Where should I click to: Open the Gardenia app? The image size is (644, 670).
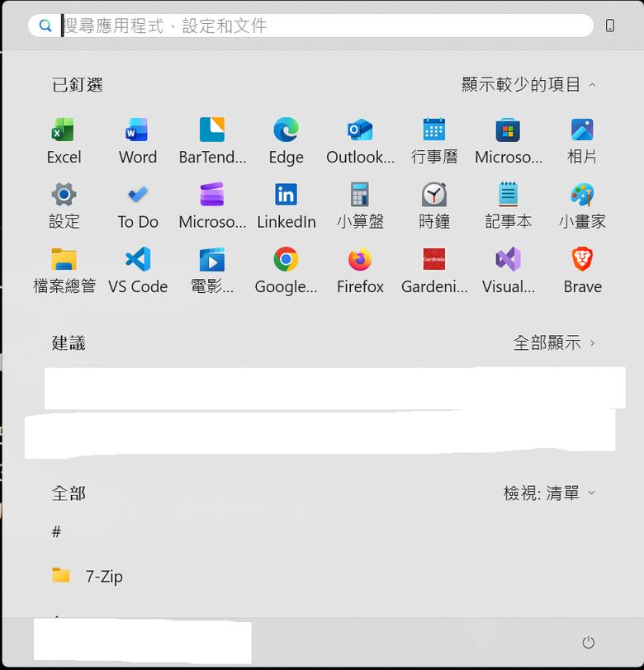pyautogui.click(x=434, y=271)
